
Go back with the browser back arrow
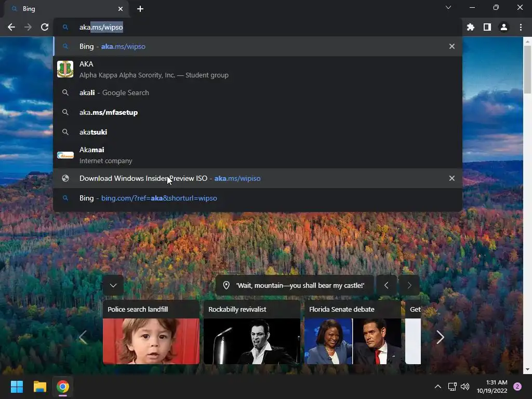11,27
